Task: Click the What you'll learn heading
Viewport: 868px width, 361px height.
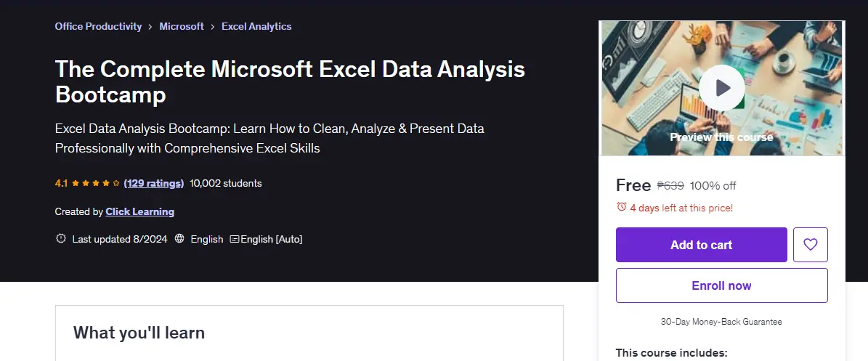Action: (139, 333)
